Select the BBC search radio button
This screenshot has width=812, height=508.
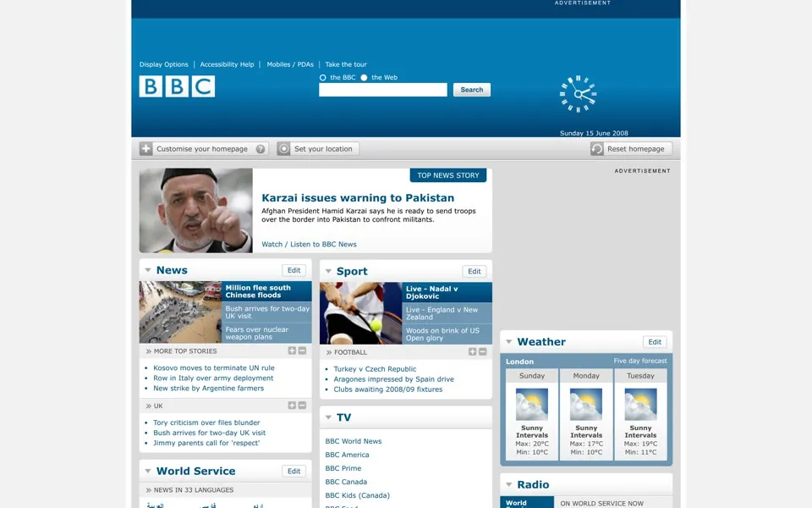tap(322, 78)
